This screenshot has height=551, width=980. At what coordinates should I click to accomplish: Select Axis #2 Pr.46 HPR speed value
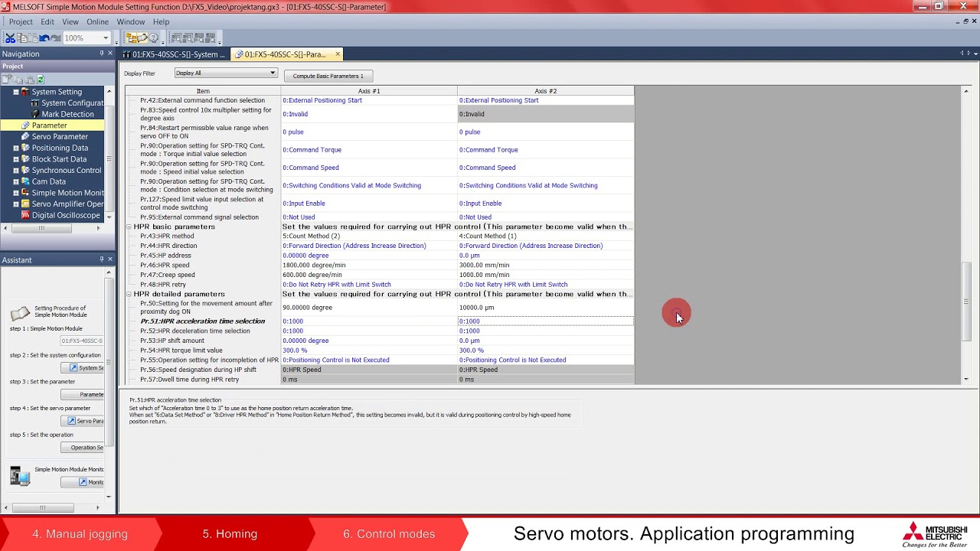pos(545,265)
